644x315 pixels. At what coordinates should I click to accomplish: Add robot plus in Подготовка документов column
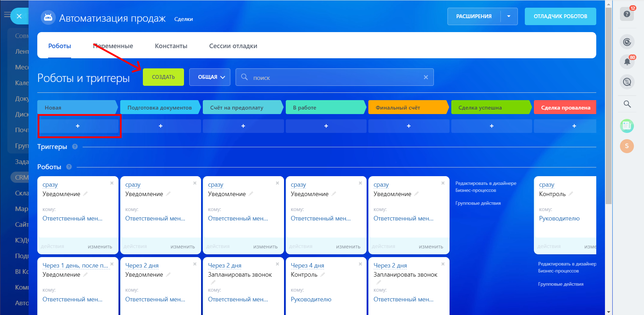161,126
